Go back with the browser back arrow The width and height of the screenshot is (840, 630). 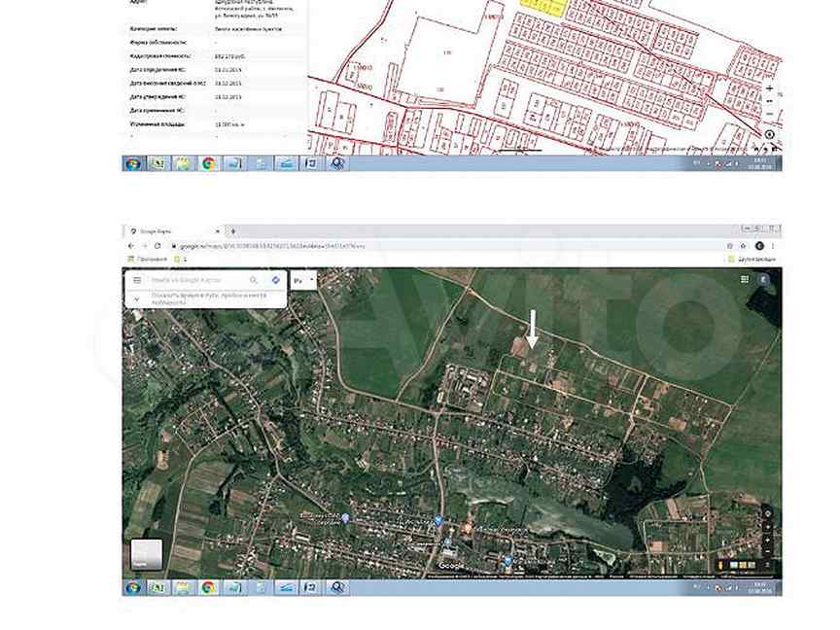tap(131, 246)
